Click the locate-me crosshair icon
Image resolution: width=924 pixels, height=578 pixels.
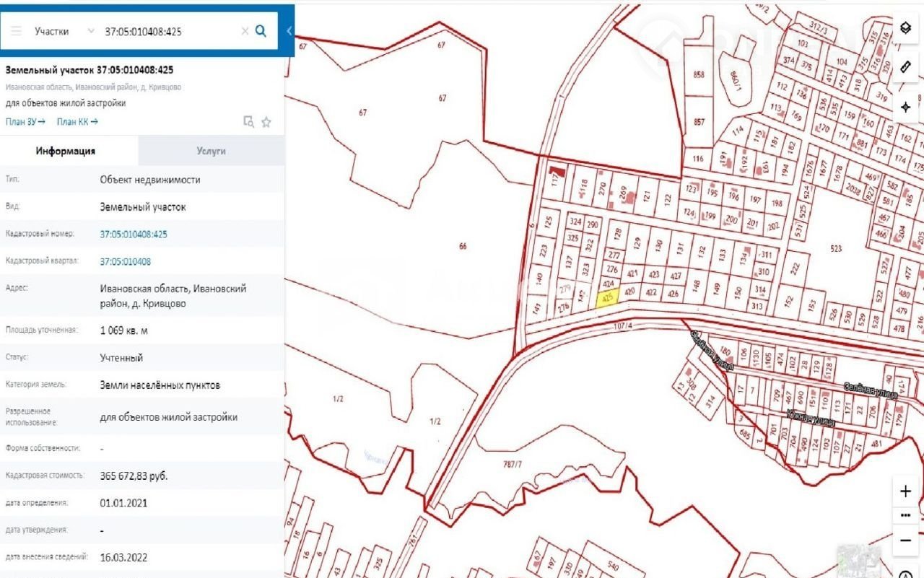tap(905, 108)
